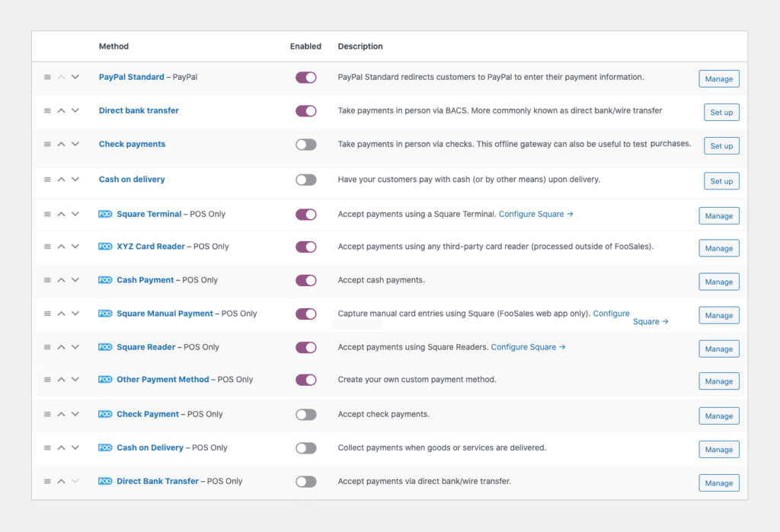The height and width of the screenshot is (532, 780).
Task: Switch off Square Manual Payment toggle
Action: pyautogui.click(x=306, y=314)
